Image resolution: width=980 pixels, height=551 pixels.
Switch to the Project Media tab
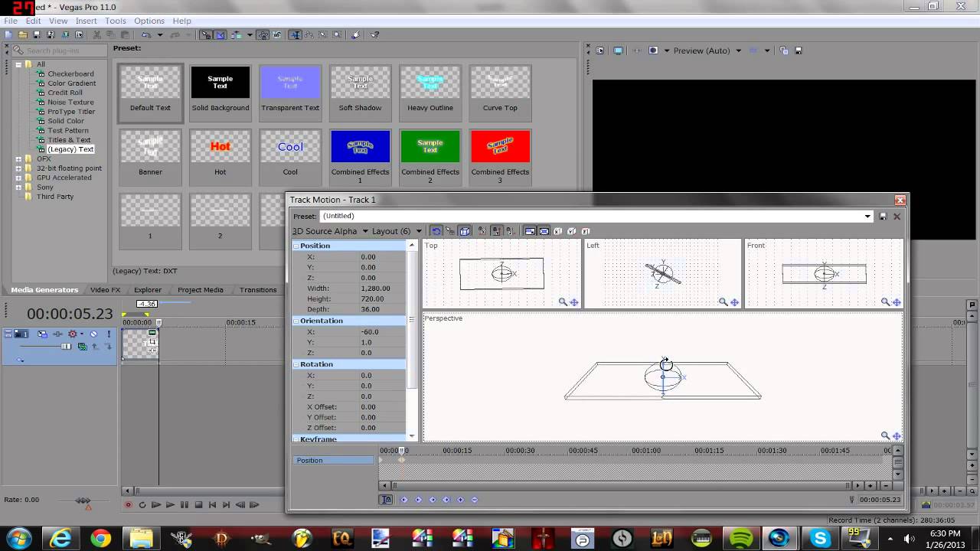201,290
